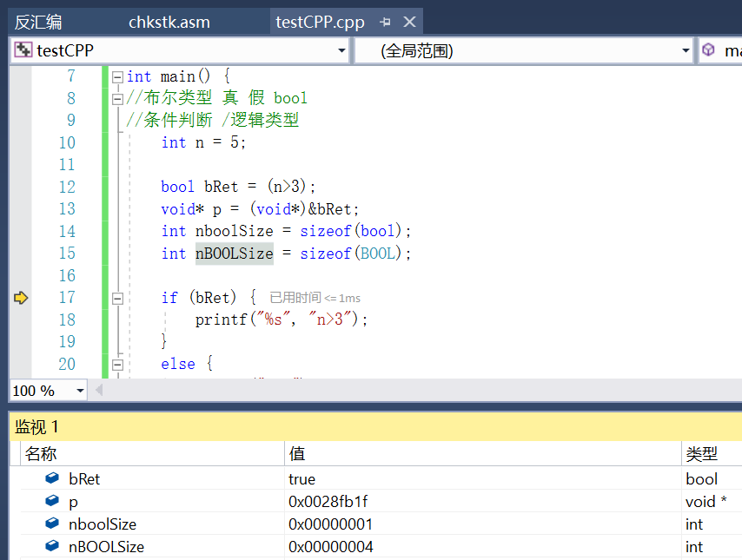This screenshot has height=560, width=742.
Task: Switch to the chkstk.asm tab
Action: click(x=169, y=22)
